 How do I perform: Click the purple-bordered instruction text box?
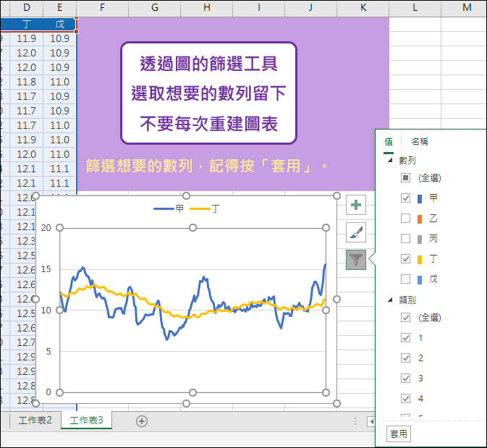tap(208, 93)
